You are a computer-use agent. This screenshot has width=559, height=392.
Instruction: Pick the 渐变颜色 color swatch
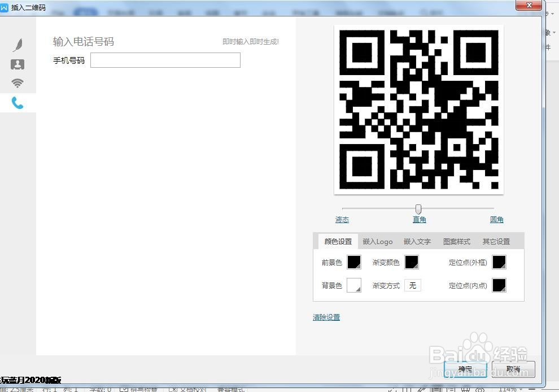click(x=412, y=262)
